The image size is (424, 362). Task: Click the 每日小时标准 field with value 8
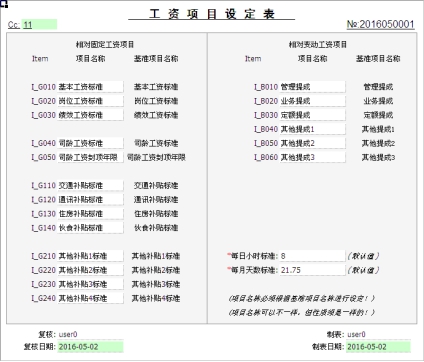point(312,256)
